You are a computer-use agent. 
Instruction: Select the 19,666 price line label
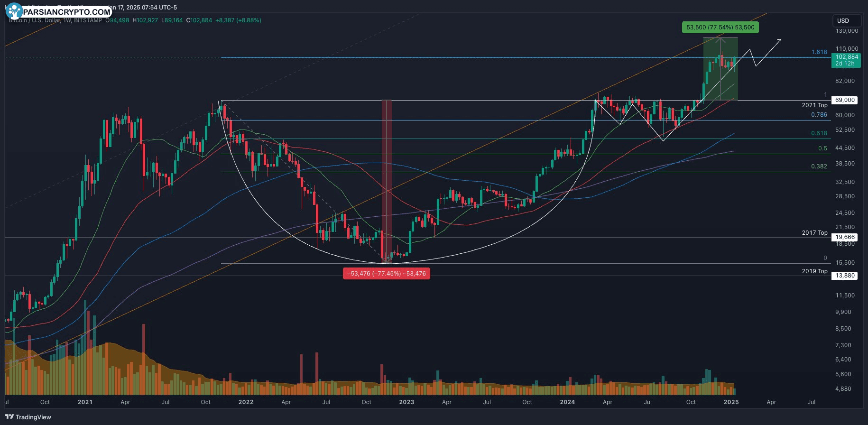tap(845, 237)
